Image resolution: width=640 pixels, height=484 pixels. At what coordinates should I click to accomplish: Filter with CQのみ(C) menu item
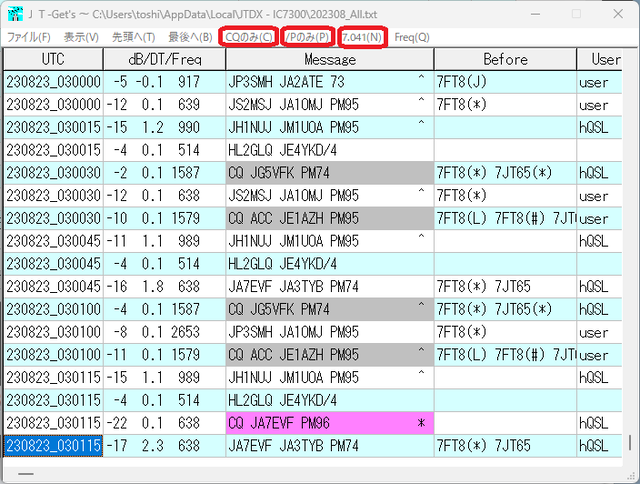point(249,38)
